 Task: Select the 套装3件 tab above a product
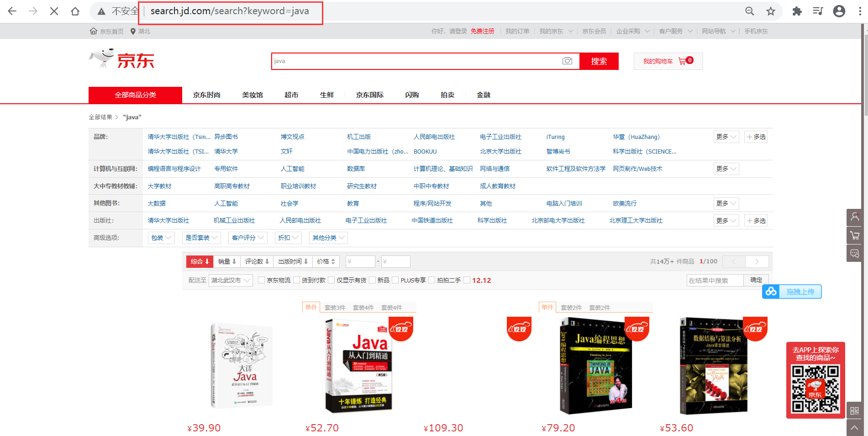pyautogui.click(x=335, y=307)
